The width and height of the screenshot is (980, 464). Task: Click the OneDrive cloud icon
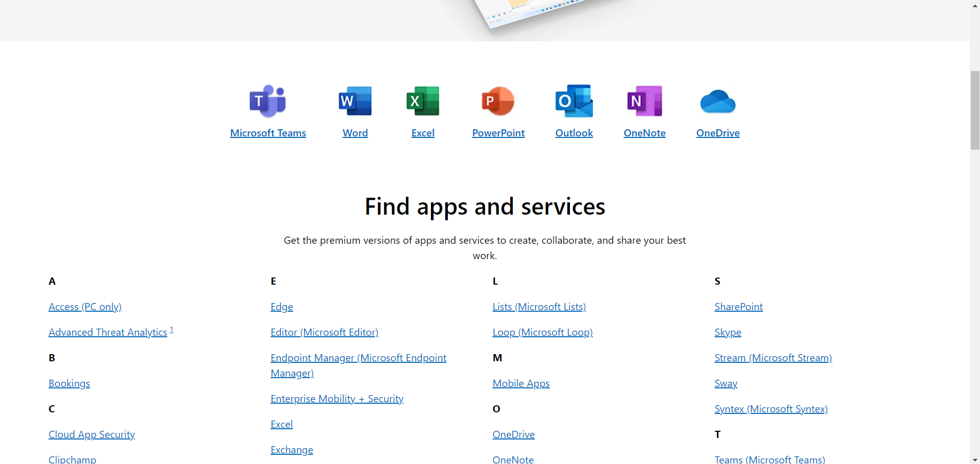pos(718,101)
